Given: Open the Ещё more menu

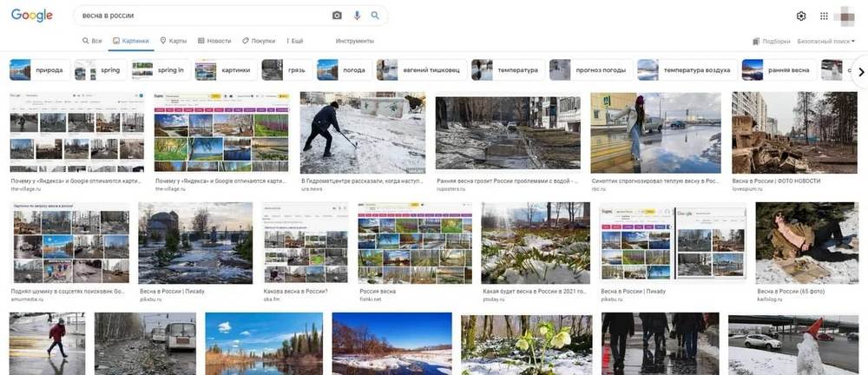Looking at the screenshot, I should (x=293, y=41).
